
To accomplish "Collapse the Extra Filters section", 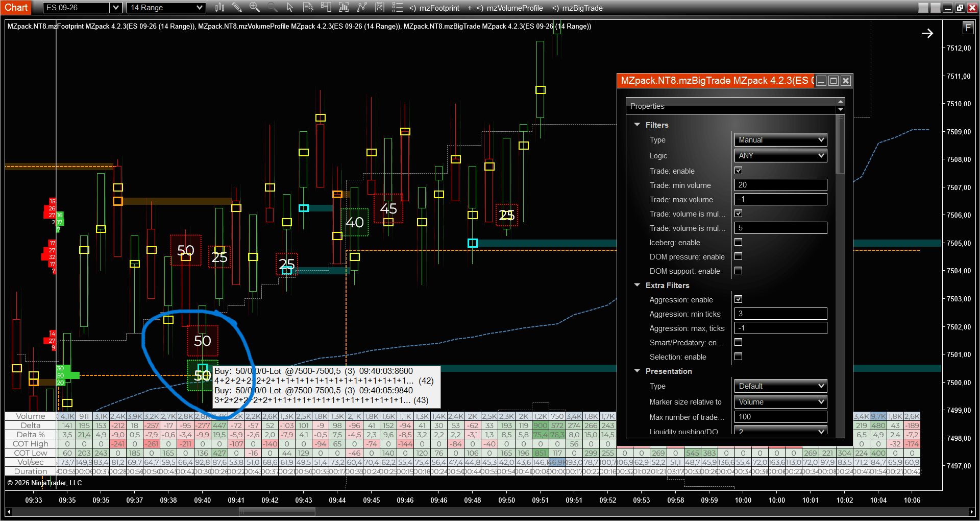I will (637, 285).
